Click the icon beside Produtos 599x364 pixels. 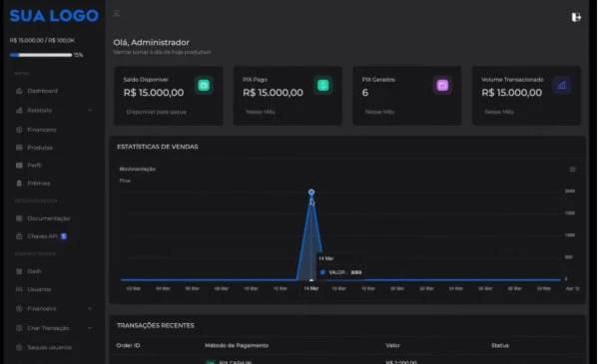coord(19,148)
